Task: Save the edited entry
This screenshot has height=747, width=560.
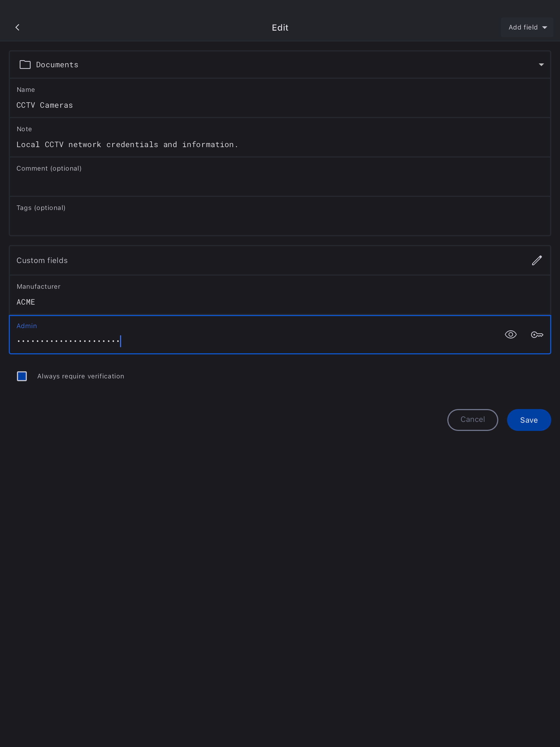Action: click(529, 420)
